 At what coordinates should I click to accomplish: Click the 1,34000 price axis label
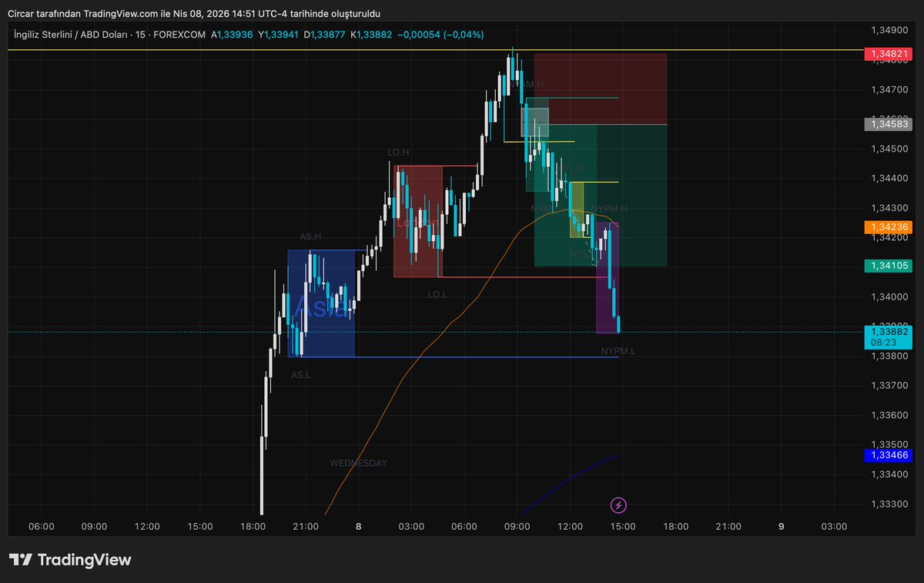tap(889, 297)
